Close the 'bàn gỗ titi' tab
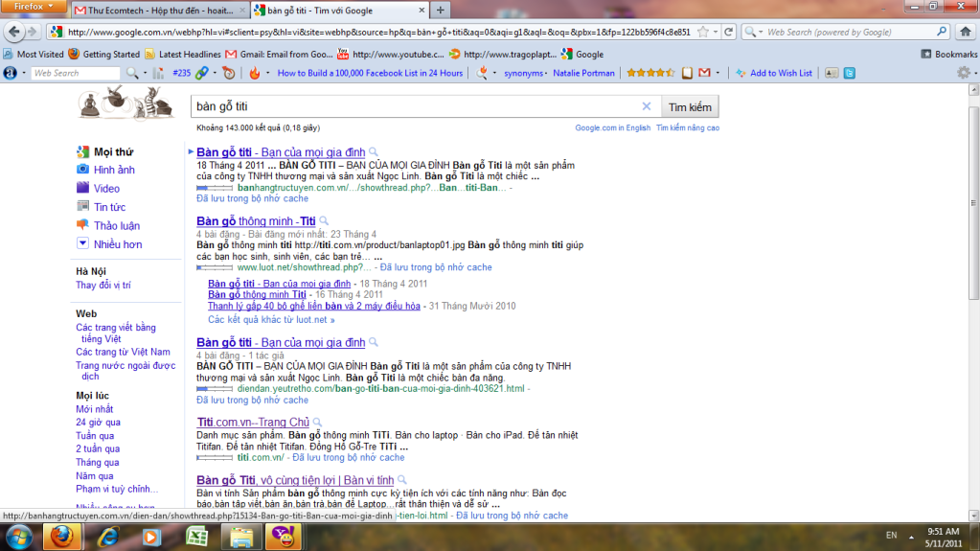This screenshot has height=551, width=980. point(422,11)
